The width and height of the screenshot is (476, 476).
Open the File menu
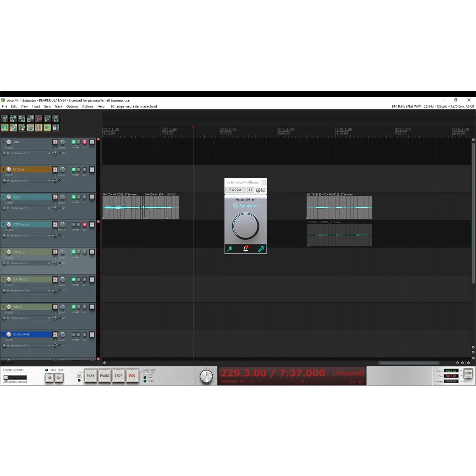click(5, 106)
